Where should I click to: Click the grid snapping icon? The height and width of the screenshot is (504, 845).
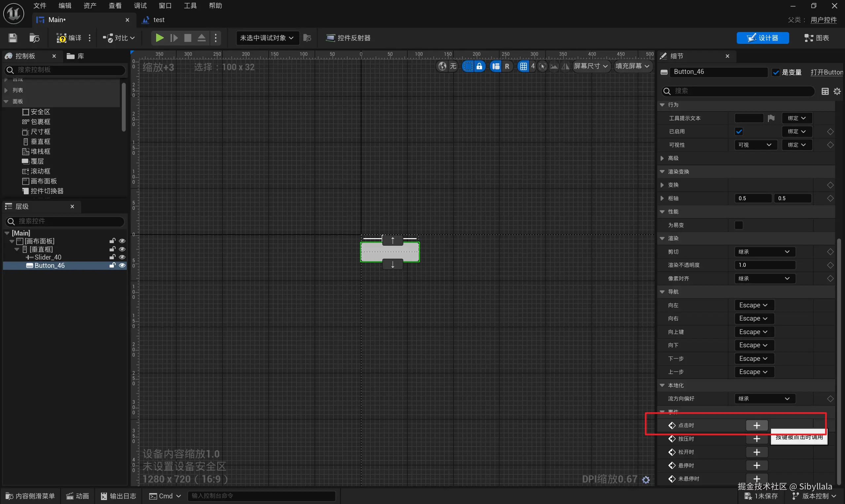click(523, 66)
